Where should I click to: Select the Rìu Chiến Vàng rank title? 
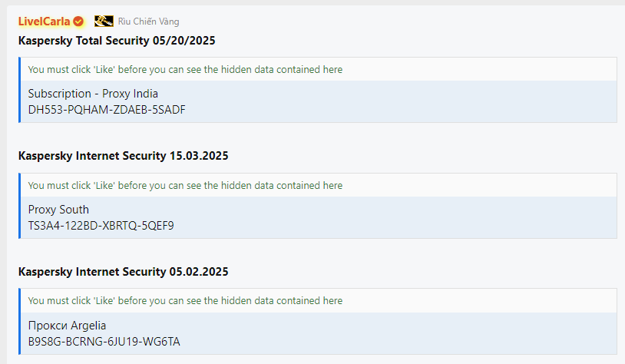point(148,22)
